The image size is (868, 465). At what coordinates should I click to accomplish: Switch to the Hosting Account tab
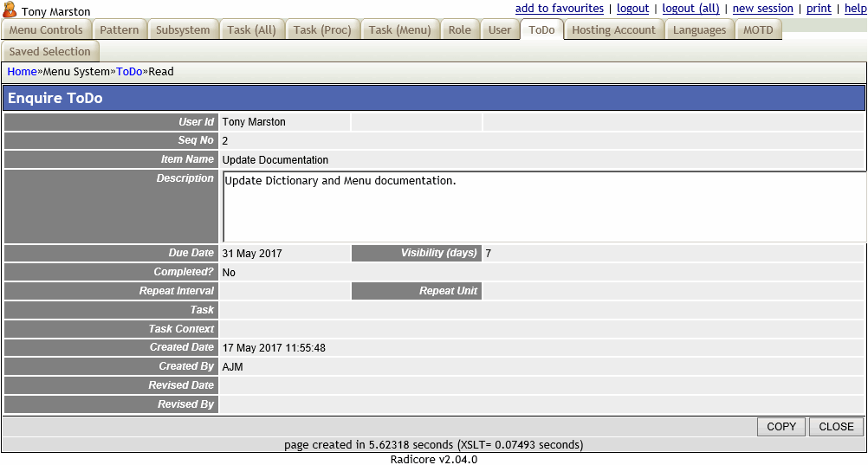pyautogui.click(x=613, y=30)
